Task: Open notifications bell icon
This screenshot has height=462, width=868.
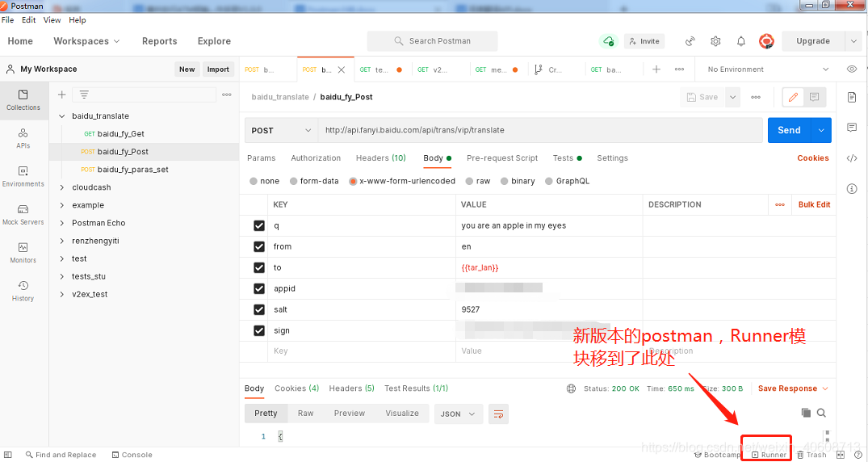Action: (x=741, y=41)
